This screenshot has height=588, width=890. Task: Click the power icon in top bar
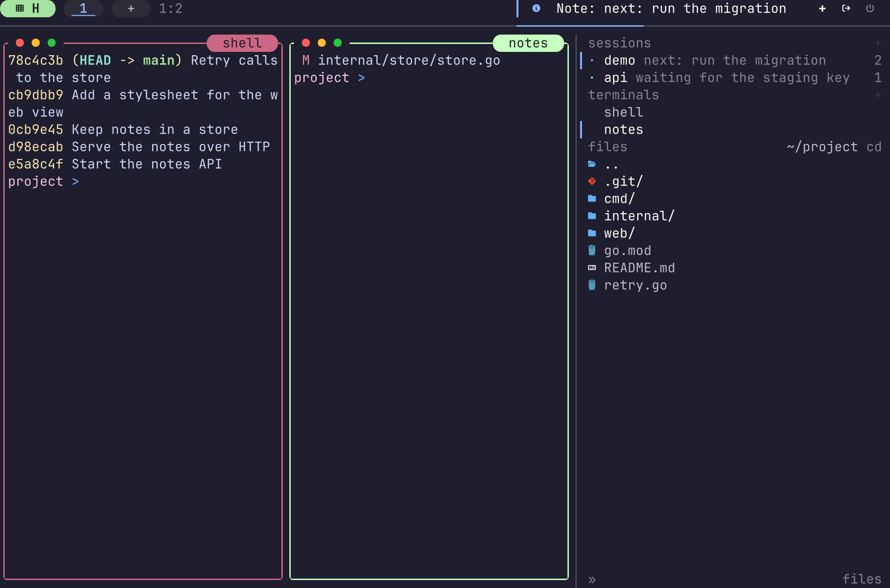[x=870, y=8]
